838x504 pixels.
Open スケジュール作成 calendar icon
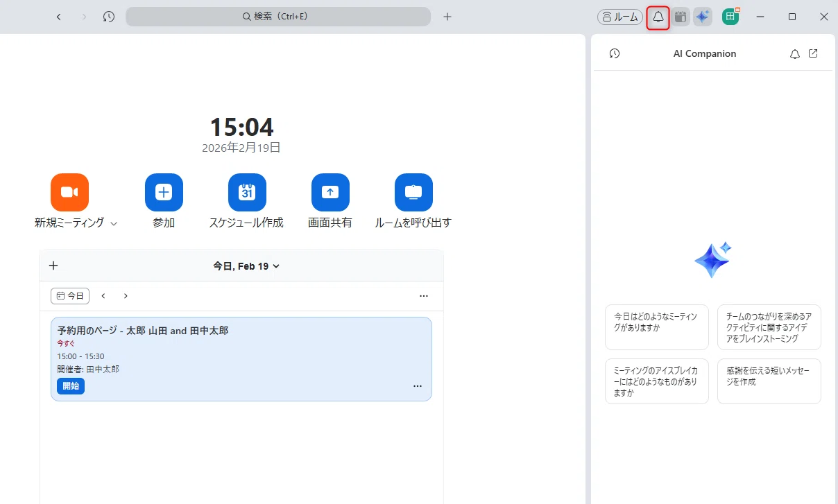(247, 192)
